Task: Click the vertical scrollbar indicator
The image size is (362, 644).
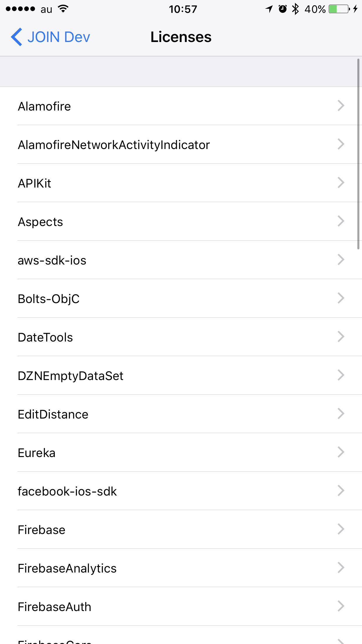Action: [358, 154]
